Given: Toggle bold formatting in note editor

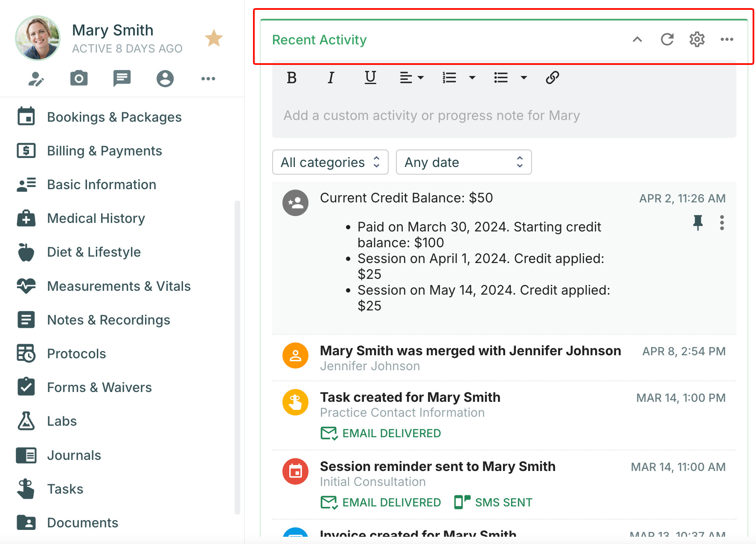Looking at the screenshot, I should (x=292, y=78).
